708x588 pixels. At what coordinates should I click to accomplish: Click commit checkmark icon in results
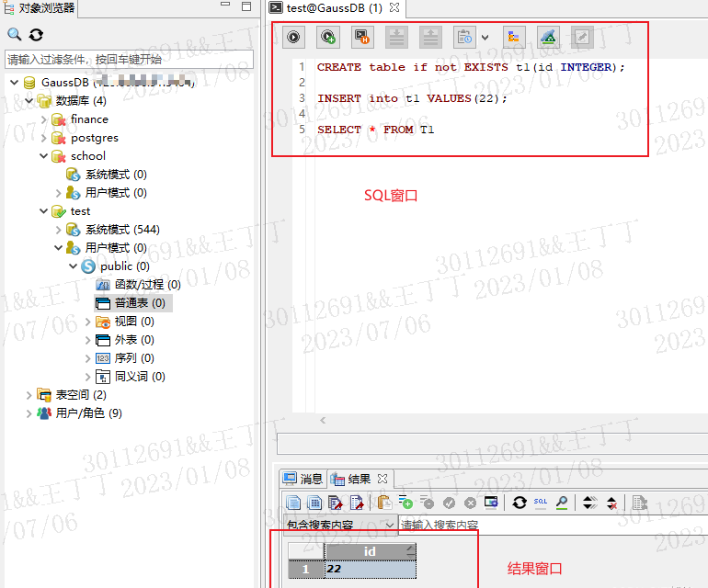449,503
